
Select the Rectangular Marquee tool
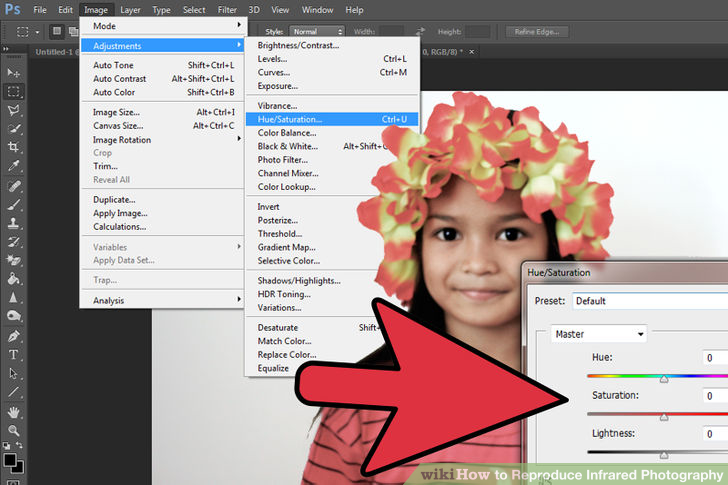pyautogui.click(x=13, y=91)
